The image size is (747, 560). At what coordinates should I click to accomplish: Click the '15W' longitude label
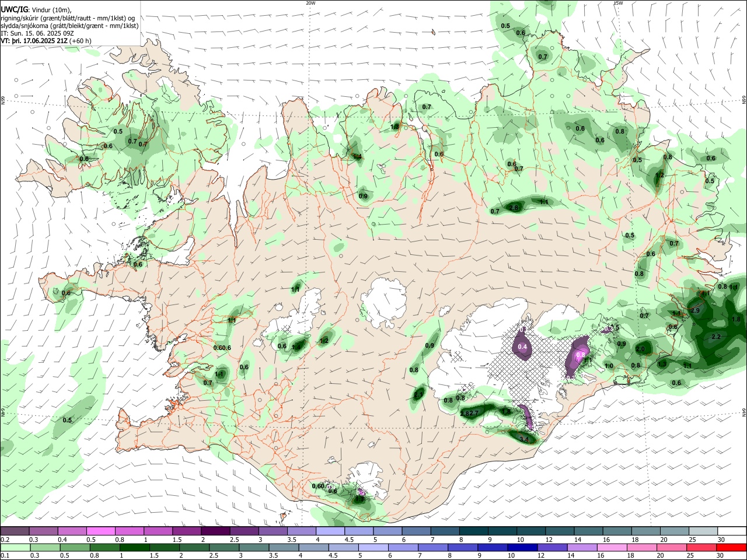pyautogui.click(x=618, y=3)
